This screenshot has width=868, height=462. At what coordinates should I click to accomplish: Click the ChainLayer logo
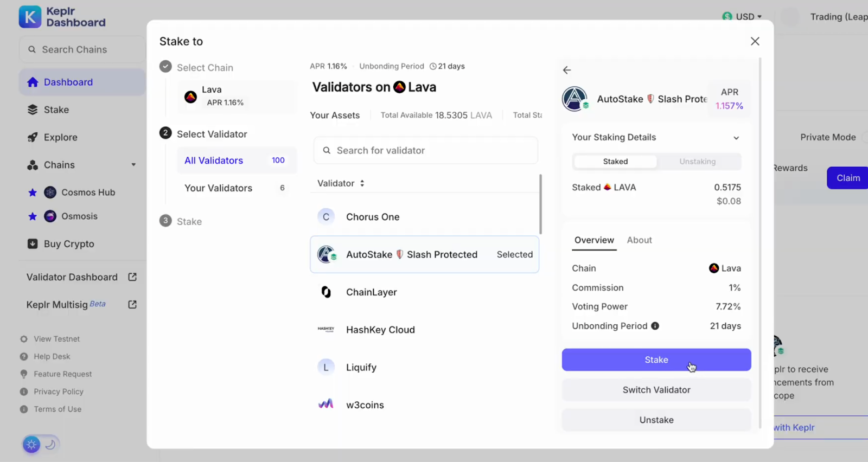coord(326,292)
